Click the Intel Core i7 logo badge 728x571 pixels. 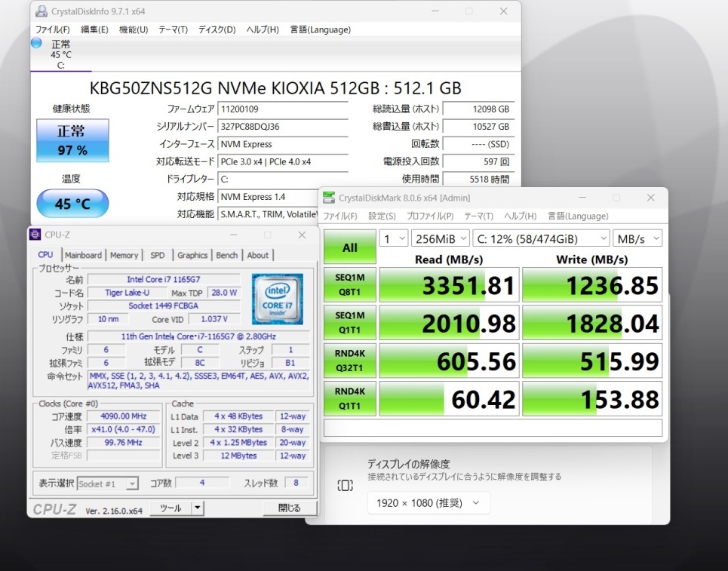[x=277, y=299]
